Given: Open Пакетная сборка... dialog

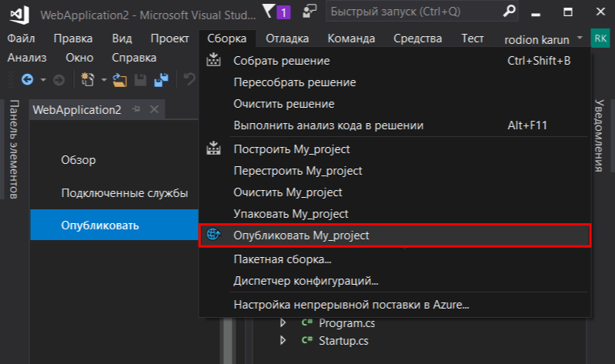Looking at the screenshot, I should (x=395, y=259).
